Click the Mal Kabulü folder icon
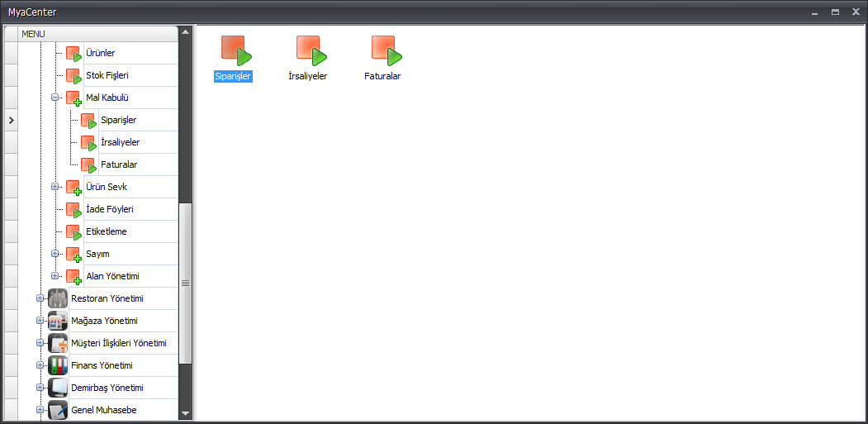Viewport: 868px width, 424px height. (x=74, y=98)
